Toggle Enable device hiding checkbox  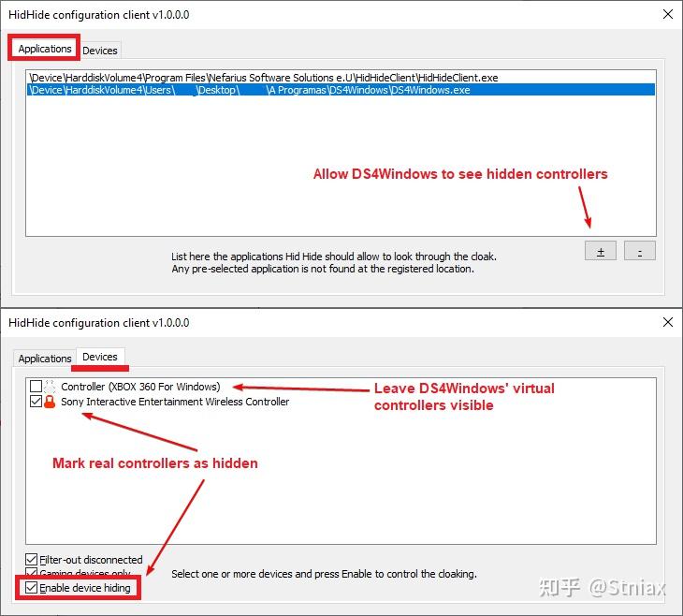coord(32,588)
